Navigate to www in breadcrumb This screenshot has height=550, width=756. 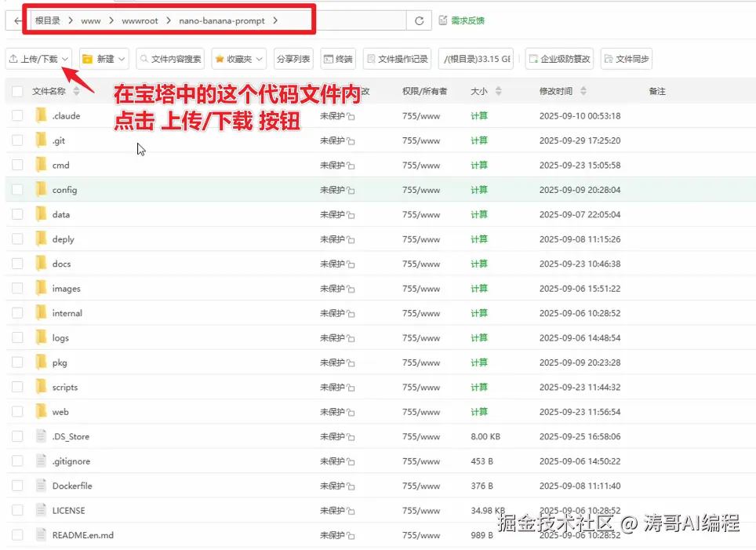tap(91, 20)
